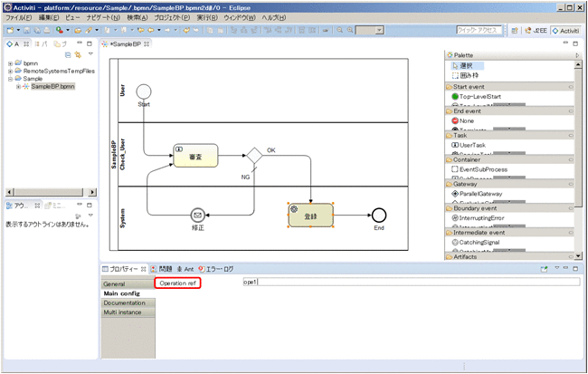Image resolution: width=588 pixels, height=374 pixels.
Task: Pick the UserTask palette item
Action: [473, 144]
